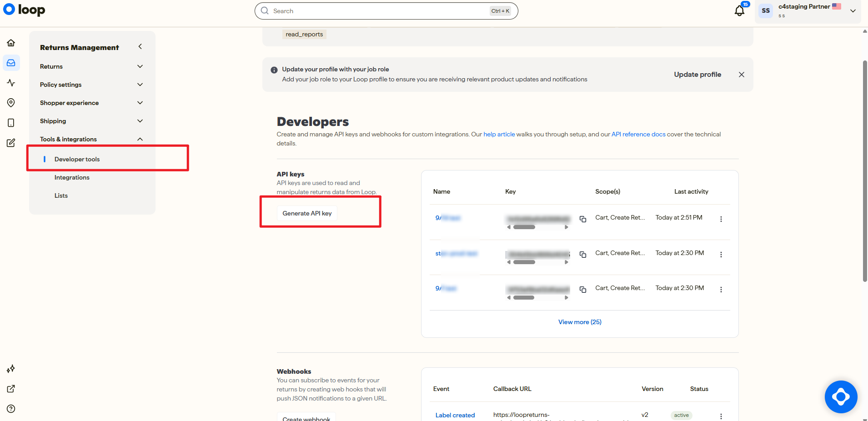Open API reference docs link
868x421 pixels.
point(638,134)
